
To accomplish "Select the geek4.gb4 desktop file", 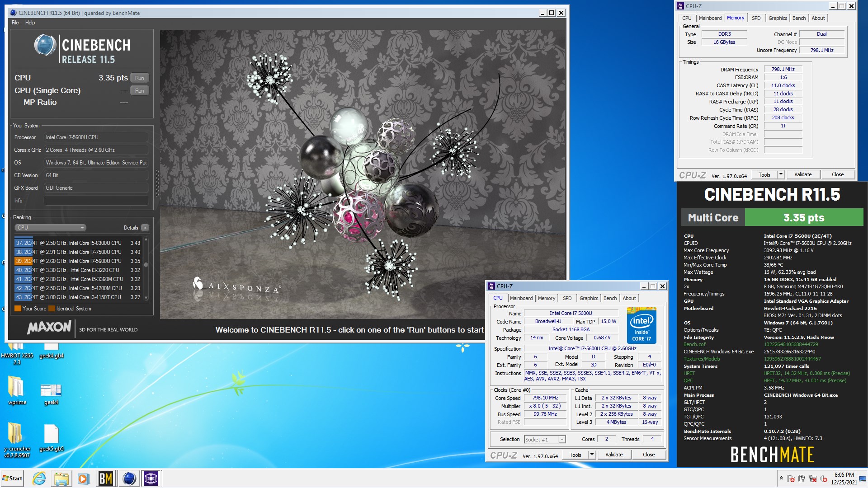I will 51,352.
